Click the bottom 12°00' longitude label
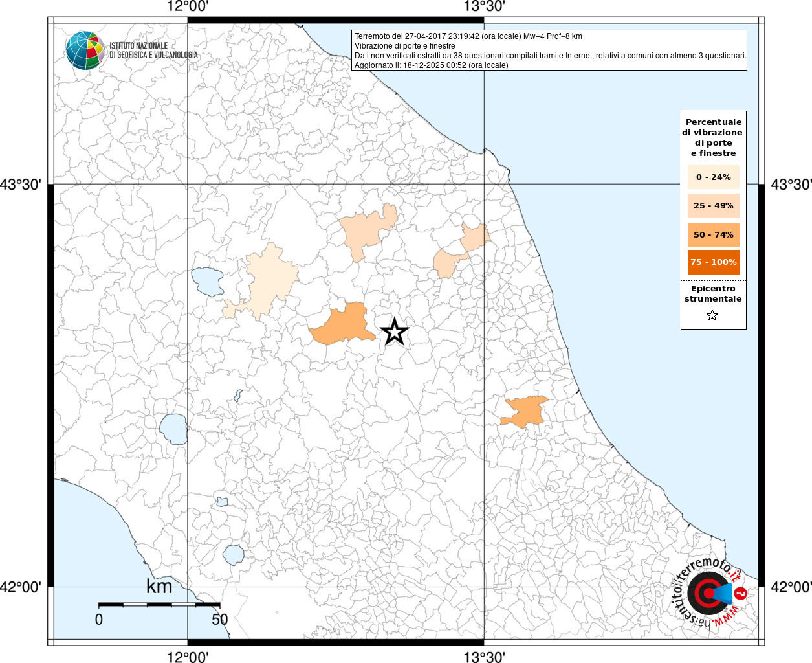Screen dimensions: 812x663 point(188,657)
